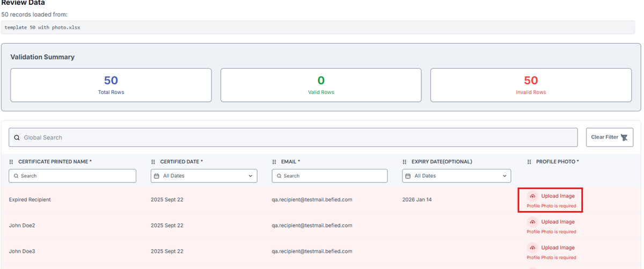
Task: Click the Validation Summary heading
Action: (42, 57)
